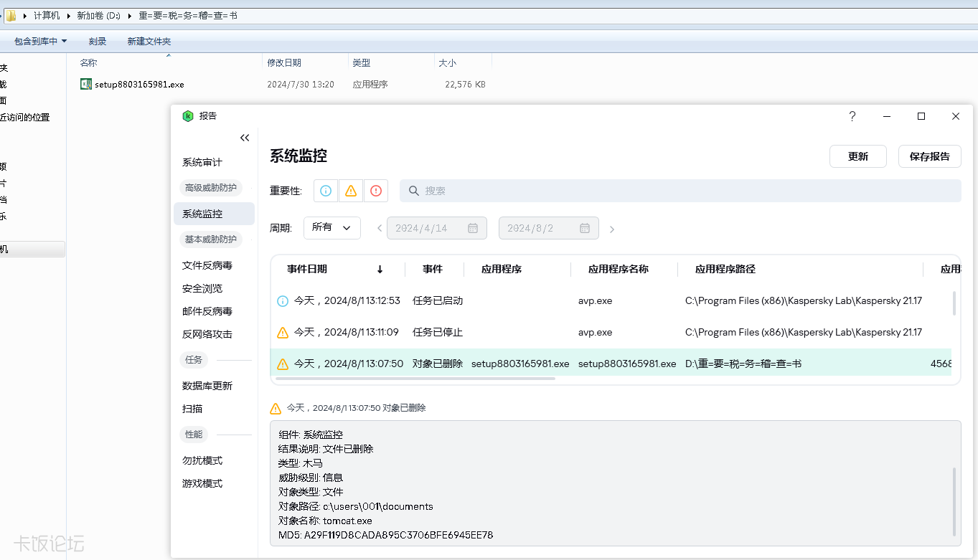Sort by event date using the arrow
Image resolution: width=978 pixels, height=560 pixels.
(380, 270)
